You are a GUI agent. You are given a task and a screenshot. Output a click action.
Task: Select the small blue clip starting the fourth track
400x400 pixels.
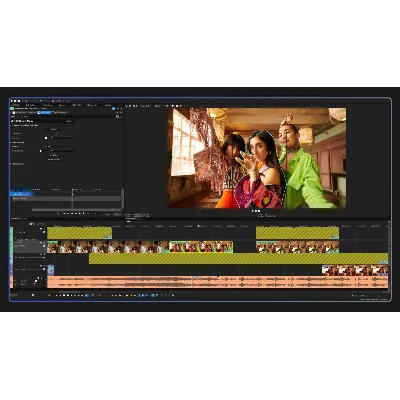51,270
